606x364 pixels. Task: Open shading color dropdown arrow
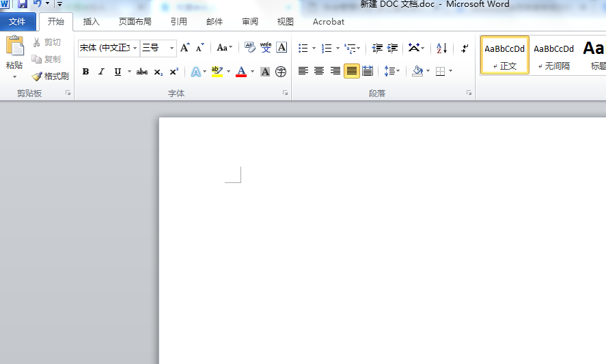[x=428, y=71]
